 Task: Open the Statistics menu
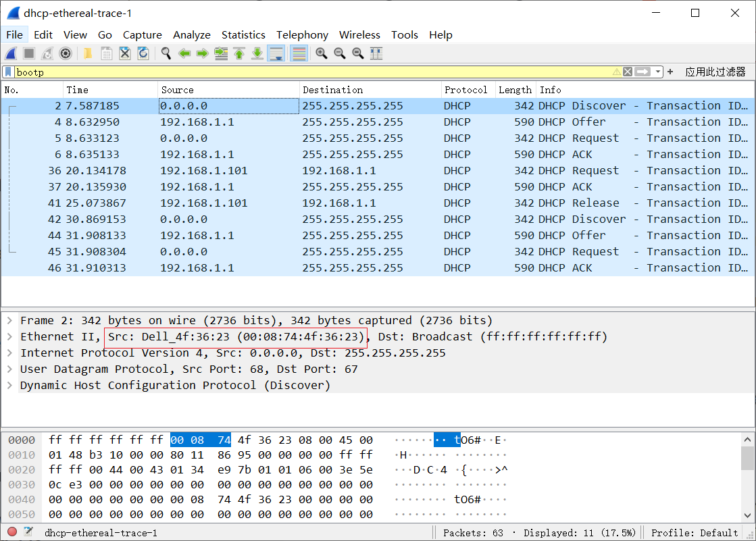243,34
